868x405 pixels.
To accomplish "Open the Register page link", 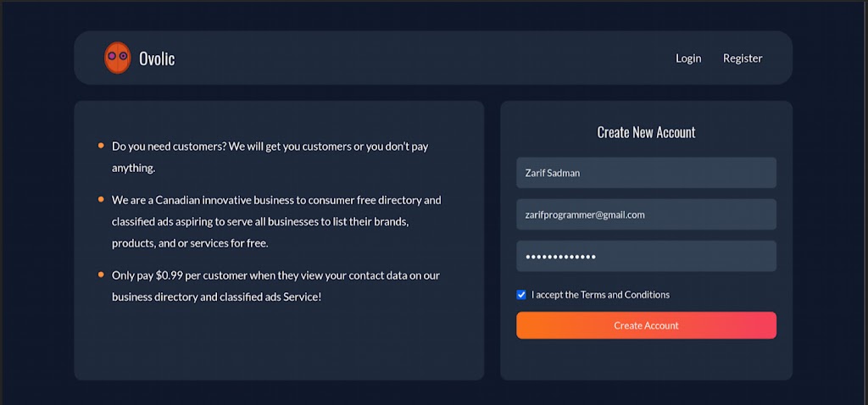I will 743,58.
